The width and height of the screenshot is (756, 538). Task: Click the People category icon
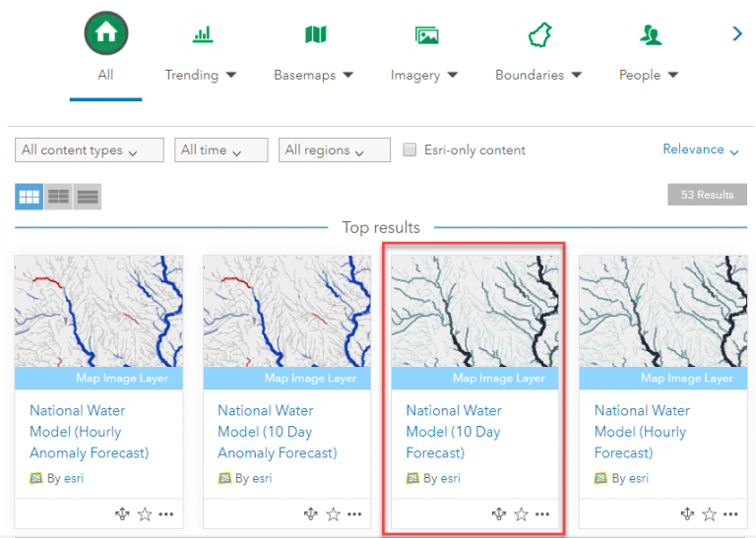click(651, 34)
